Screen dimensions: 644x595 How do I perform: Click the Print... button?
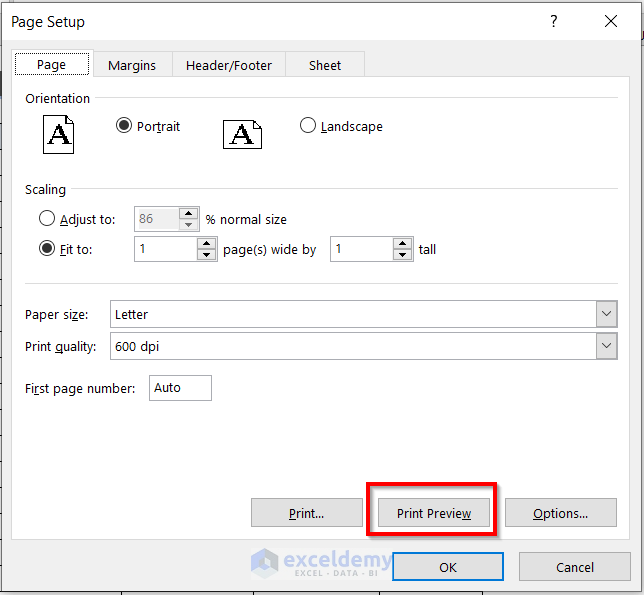pyautogui.click(x=306, y=513)
